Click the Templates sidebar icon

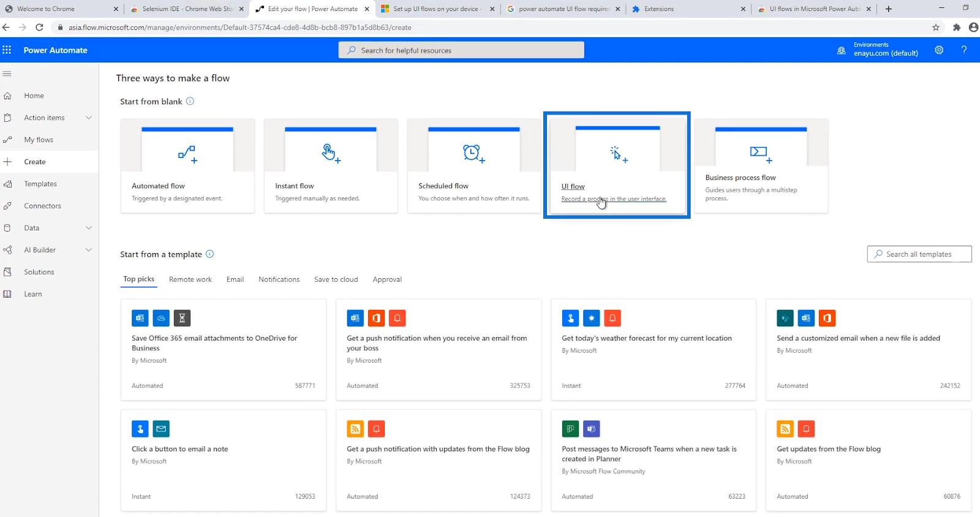7,184
